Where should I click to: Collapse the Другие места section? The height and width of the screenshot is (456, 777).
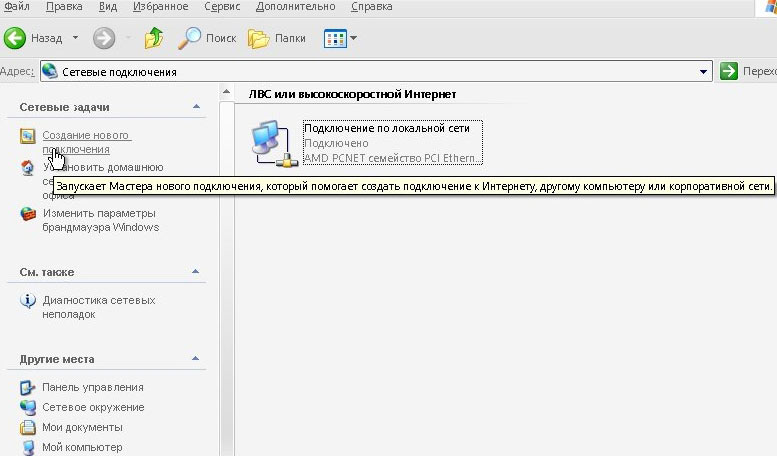(196, 358)
